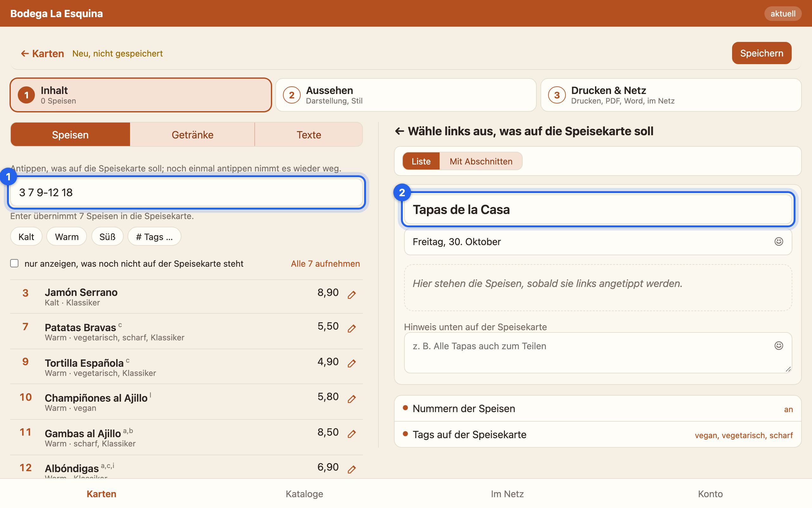Select the Liste layout option
This screenshot has width=812, height=508.
(x=421, y=161)
